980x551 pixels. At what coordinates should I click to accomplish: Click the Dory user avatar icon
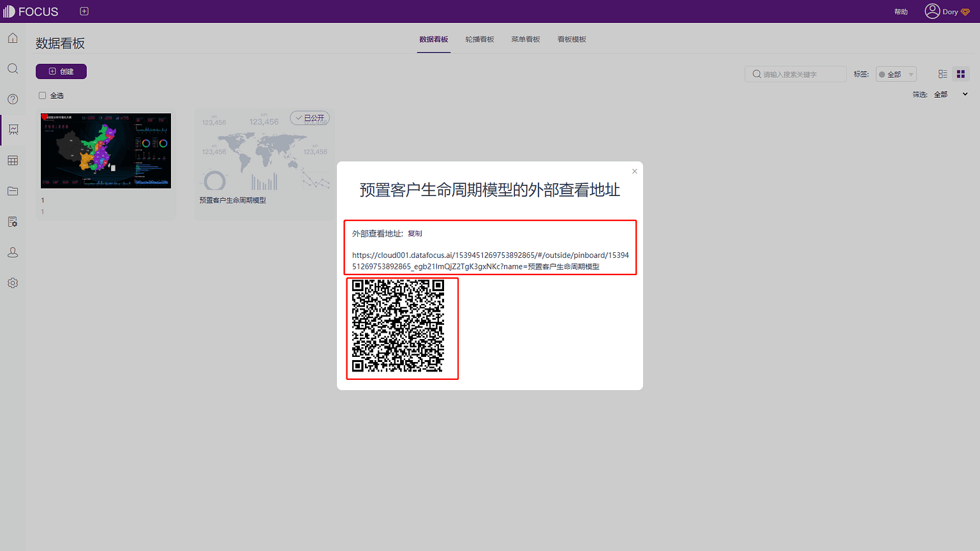click(x=932, y=11)
